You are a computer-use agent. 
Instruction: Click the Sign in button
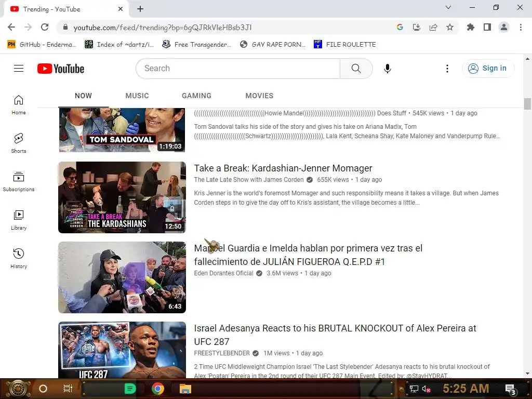(488, 69)
